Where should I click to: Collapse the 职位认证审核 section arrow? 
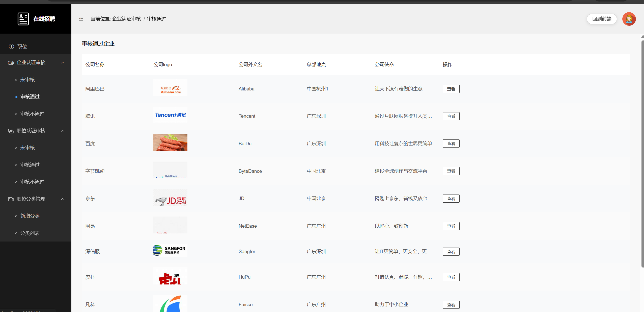(x=63, y=131)
